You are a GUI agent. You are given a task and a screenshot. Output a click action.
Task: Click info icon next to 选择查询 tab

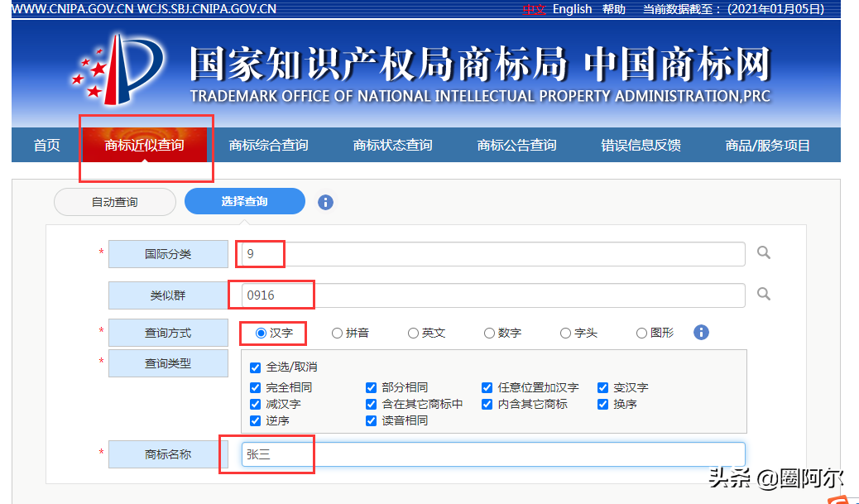pos(325,202)
